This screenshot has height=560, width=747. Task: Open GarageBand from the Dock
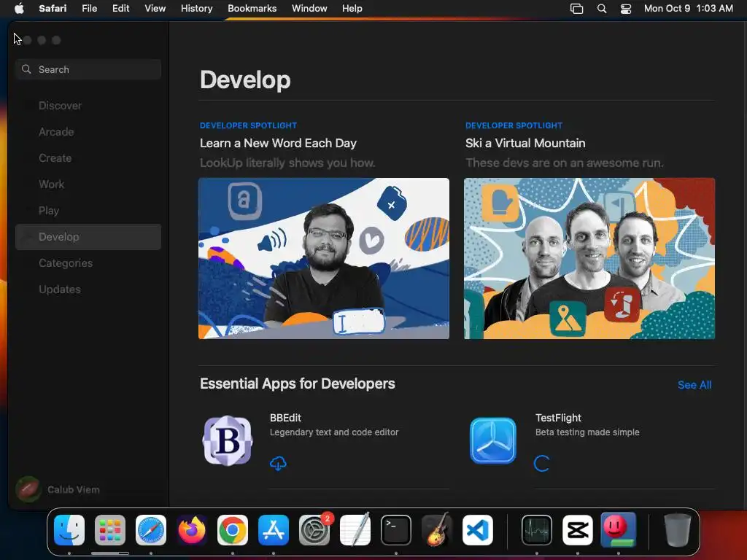pyautogui.click(x=437, y=529)
